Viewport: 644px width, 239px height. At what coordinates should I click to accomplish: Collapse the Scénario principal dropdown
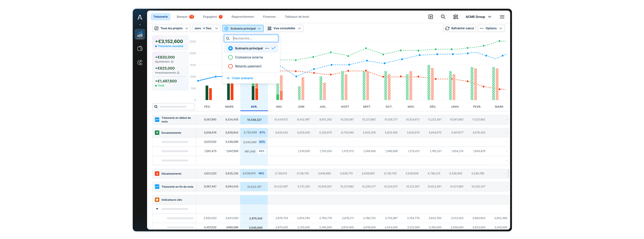[x=243, y=28]
